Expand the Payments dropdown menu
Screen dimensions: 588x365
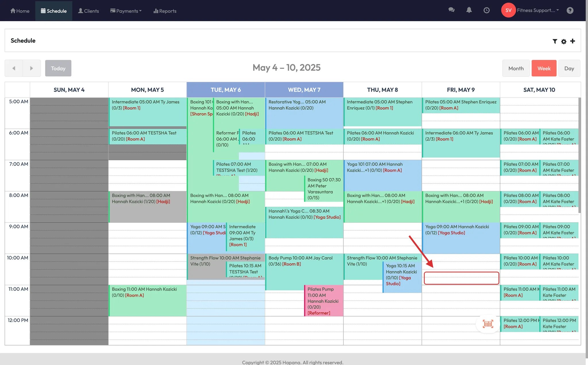pos(126,11)
